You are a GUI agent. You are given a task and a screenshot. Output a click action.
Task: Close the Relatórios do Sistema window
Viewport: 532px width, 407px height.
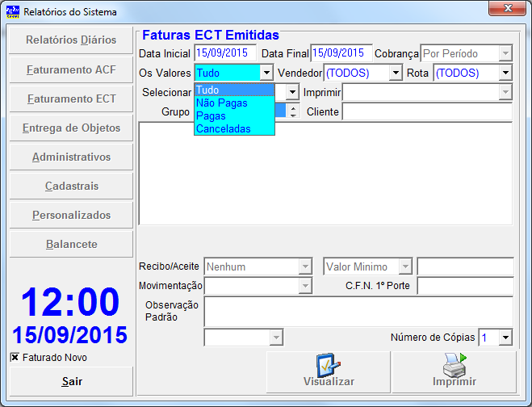pyautogui.click(x=508, y=9)
